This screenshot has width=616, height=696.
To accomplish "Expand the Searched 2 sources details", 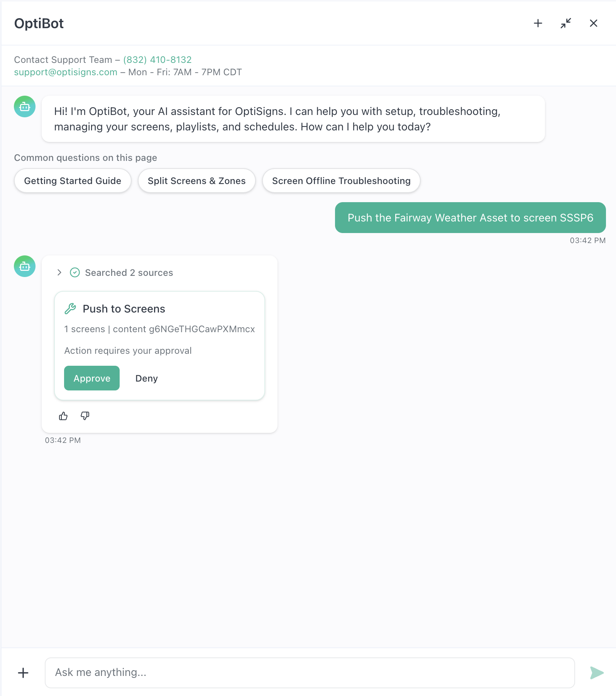I will tap(129, 272).
